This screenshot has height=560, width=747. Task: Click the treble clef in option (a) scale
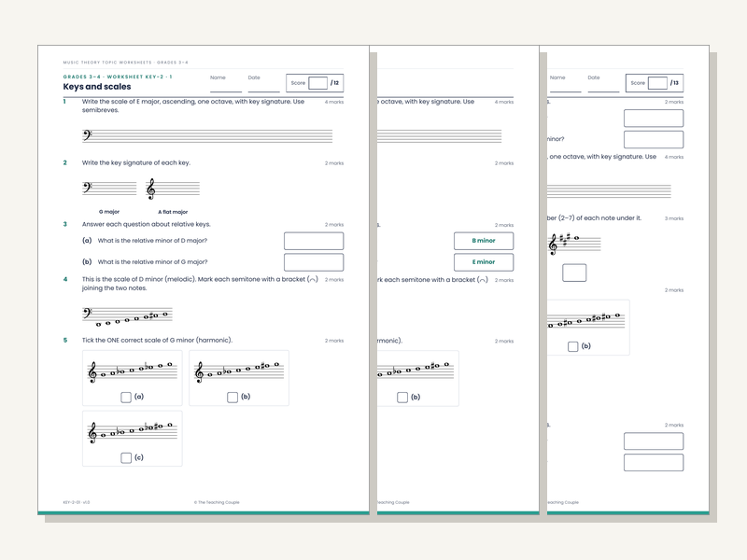(x=92, y=371)
